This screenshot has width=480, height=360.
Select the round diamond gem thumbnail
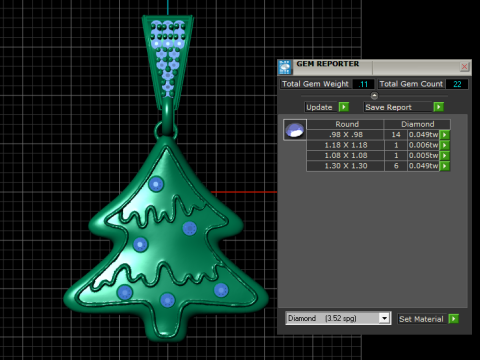[295, 130]
